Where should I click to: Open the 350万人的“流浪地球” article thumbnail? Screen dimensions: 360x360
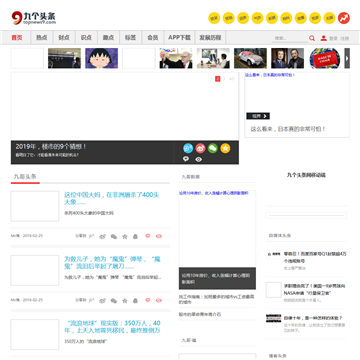click(35, 334)
